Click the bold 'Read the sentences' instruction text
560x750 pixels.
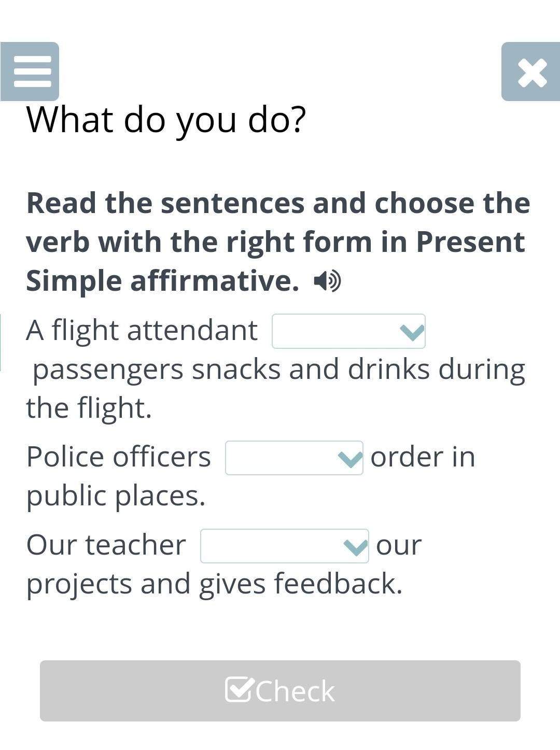coord(278,203)
